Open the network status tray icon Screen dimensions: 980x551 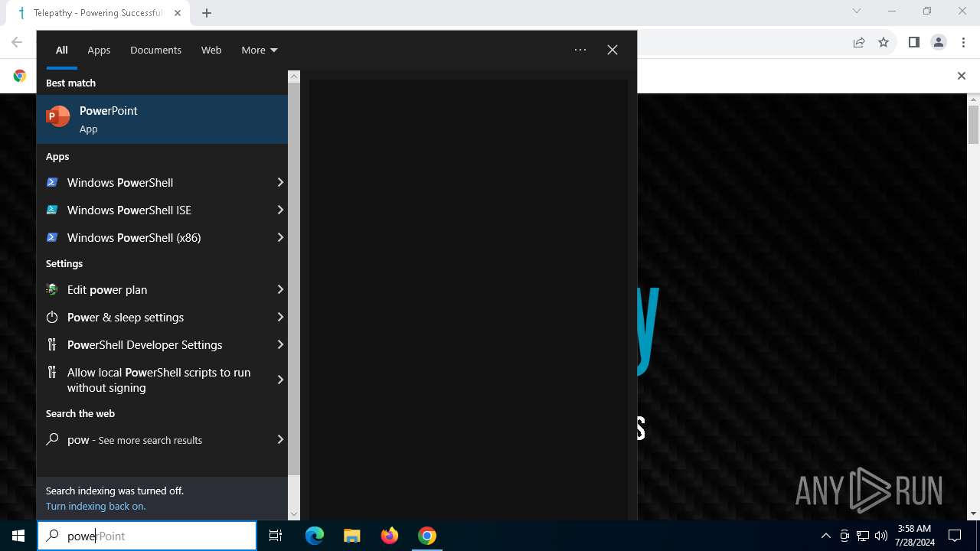[863, 536]
